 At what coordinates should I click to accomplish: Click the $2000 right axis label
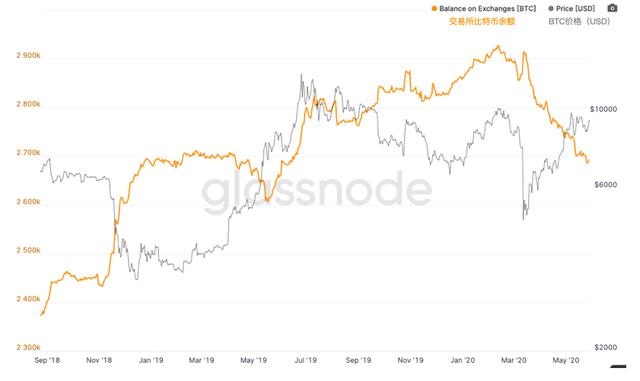[x=606, y=348]
